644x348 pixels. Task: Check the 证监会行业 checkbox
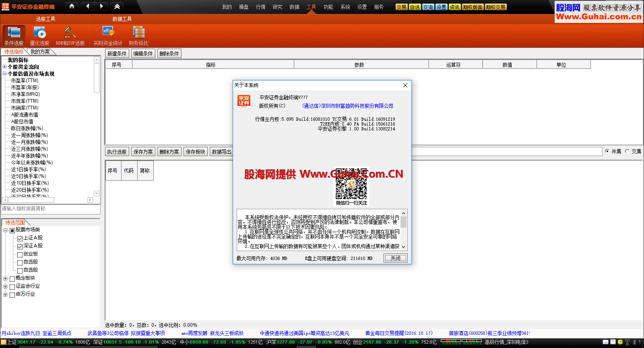(12, 287)
